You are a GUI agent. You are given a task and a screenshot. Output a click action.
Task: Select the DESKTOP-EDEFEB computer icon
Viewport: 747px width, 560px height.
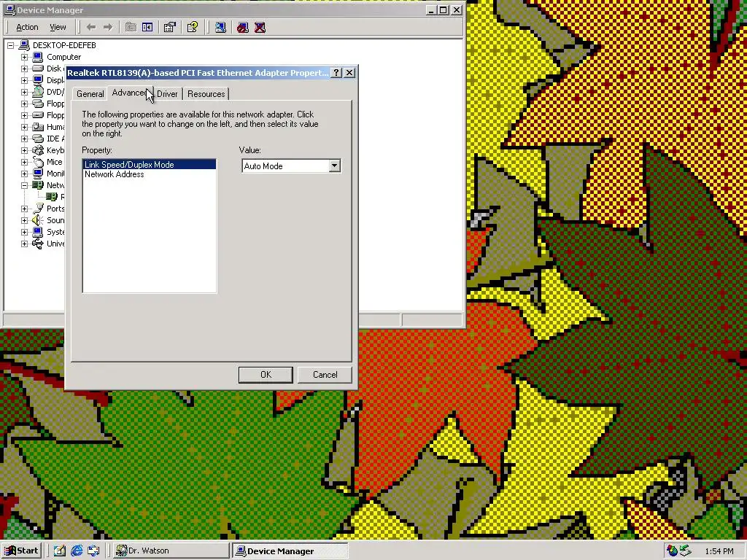click(24, 45)
